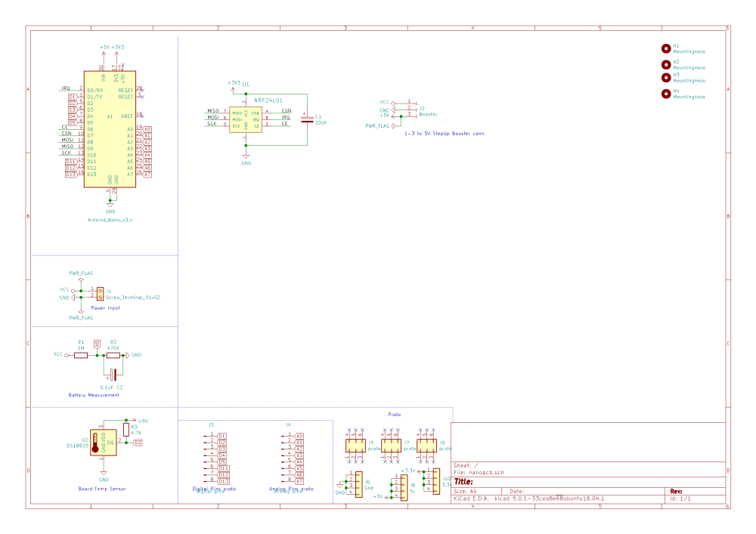Select the J2 Booster connector symbol
Screen dimensions: 756x534
click(411, 109)
